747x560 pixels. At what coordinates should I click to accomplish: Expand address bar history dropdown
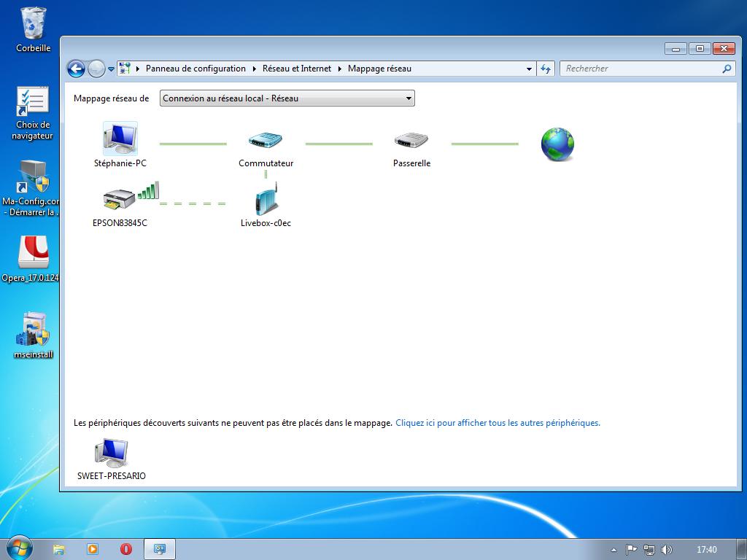(x=529, y=69)
